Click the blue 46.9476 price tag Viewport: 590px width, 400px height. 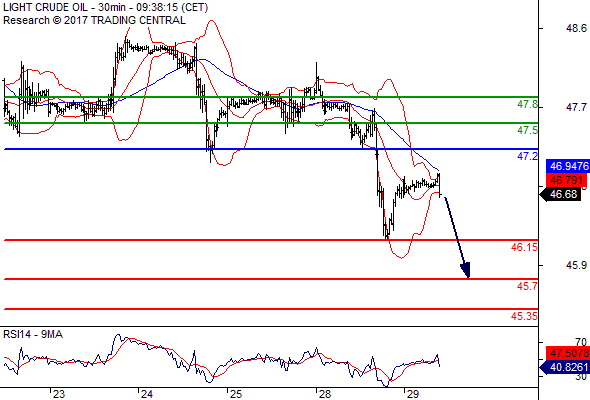[x=568, y=166]
